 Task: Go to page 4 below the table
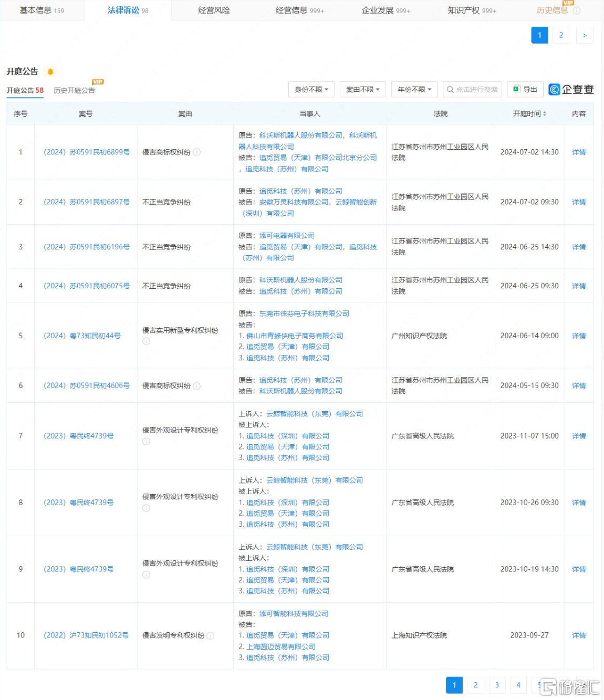[x=518, y=685]
